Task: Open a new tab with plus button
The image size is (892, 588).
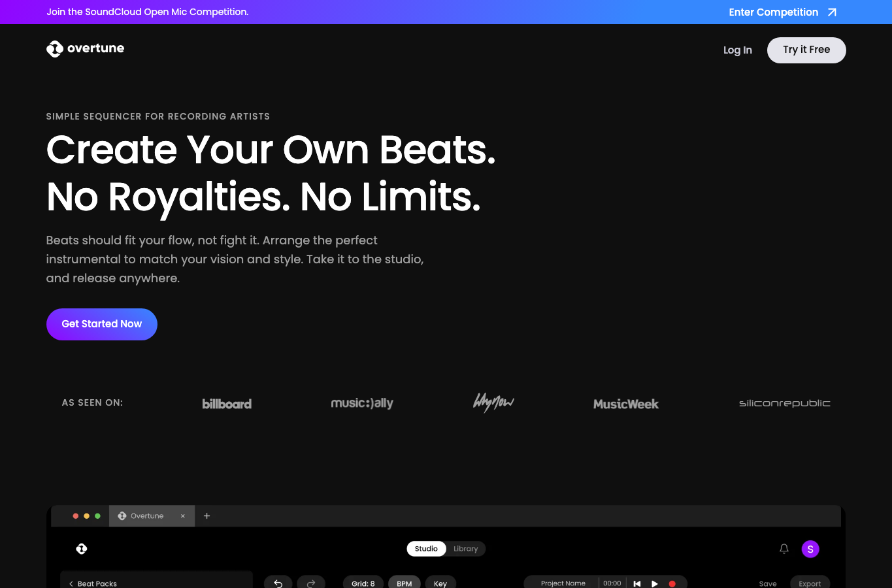Action: point(206,516)
